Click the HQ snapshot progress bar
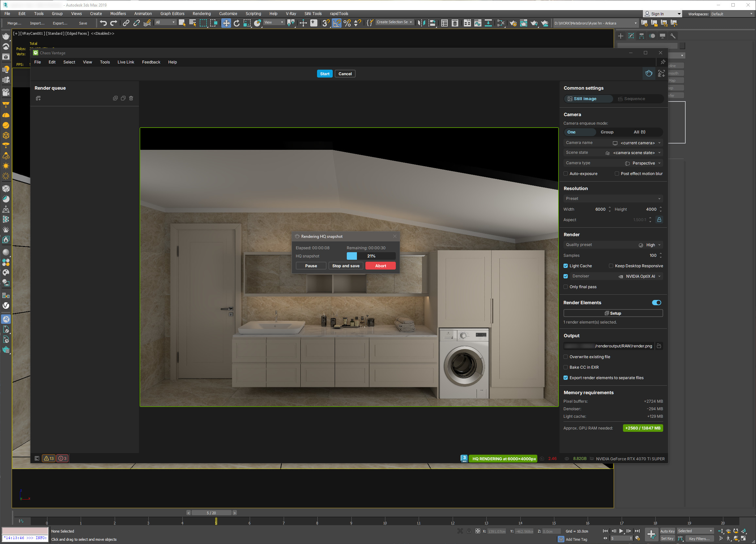 (x=371, y=256)
